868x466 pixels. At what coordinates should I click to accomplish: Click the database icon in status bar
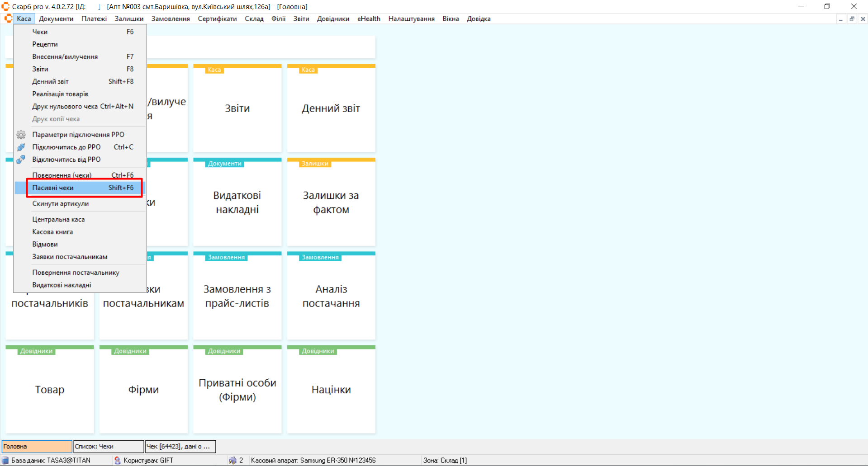pyautogui.click(x=5, y=460)
